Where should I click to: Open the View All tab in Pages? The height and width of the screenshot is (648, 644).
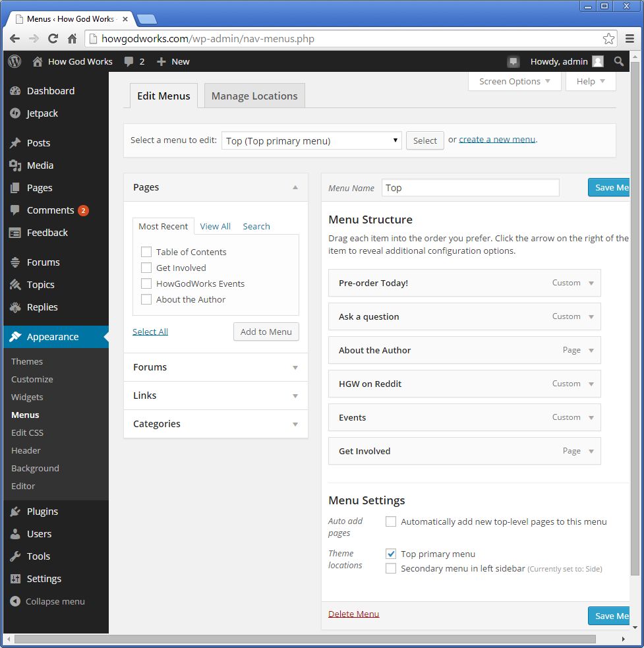[215, 225]
